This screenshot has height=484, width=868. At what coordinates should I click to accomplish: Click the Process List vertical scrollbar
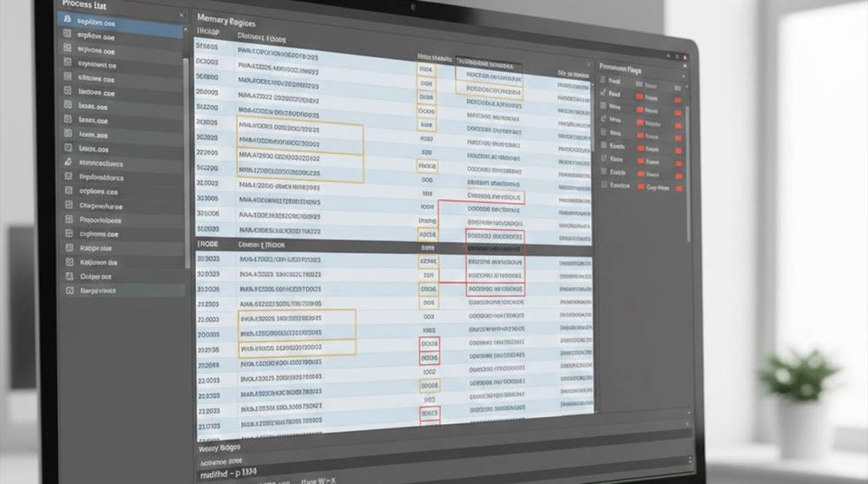pyautogui.click(x=187, y=162)
